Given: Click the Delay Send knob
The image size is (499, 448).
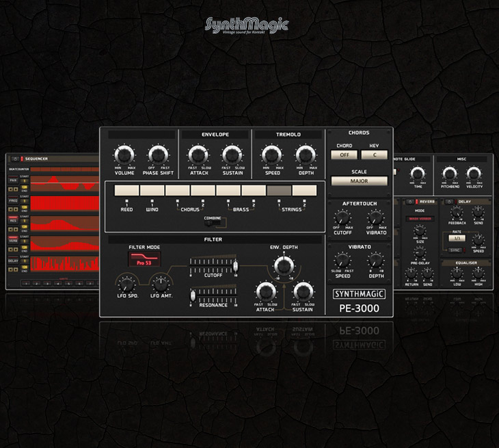Looking at the screenshot, I should click(x=478, y=212).
